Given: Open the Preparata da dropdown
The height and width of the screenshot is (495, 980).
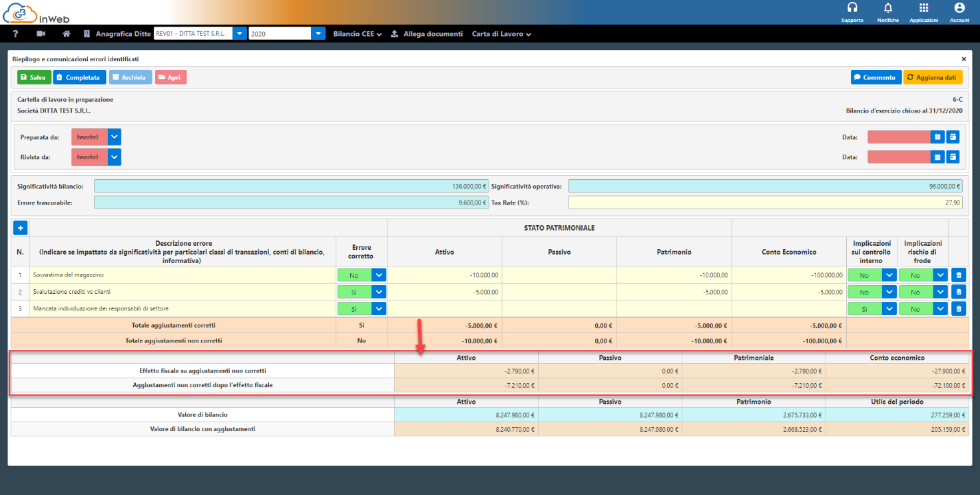Looking at the screenshot, I should (115, 137).
